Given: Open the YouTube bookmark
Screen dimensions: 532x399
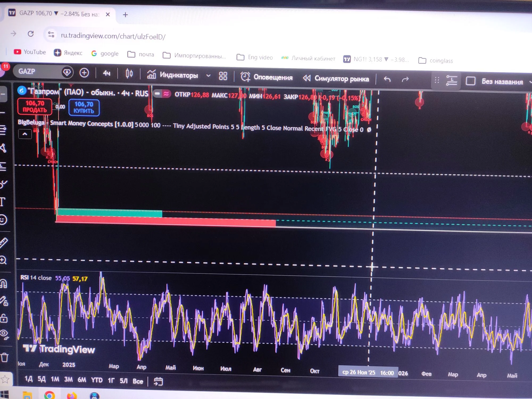Looking at the screenshot, I should pyautogui.click(x=30, y=52).
